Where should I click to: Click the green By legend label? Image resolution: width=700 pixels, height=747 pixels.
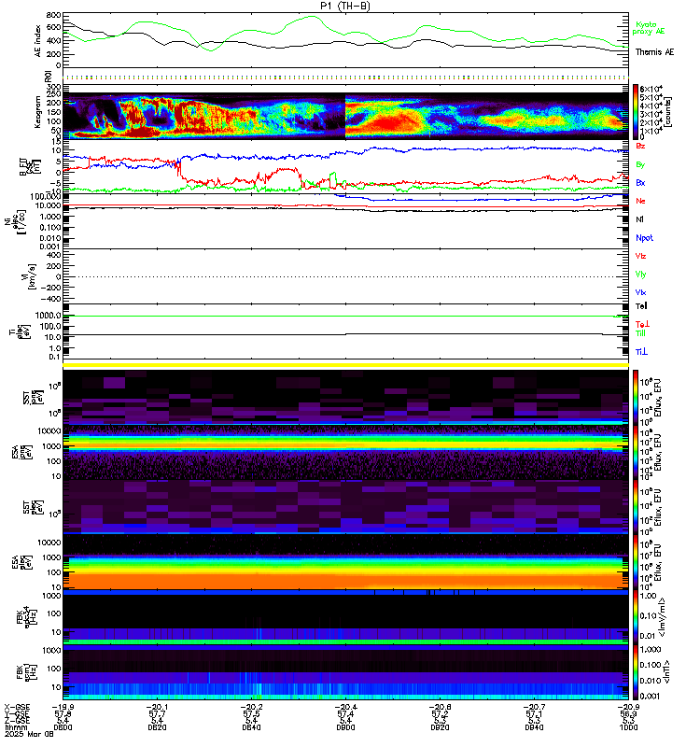pyautogui.click(x=640, y=164)
